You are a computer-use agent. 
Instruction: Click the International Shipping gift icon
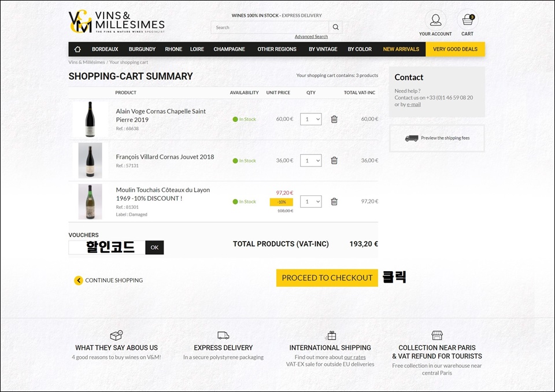tap(330, 335)
